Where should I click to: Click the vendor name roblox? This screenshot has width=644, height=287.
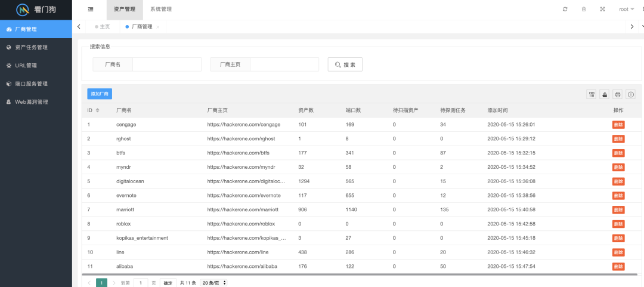coord(123,224)
